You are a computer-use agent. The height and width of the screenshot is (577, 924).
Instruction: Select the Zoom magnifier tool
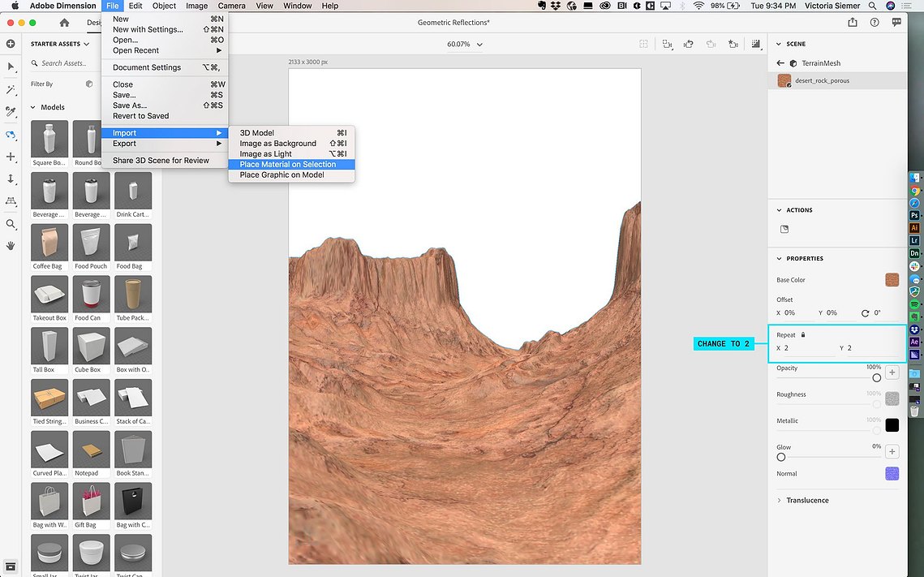11,224
